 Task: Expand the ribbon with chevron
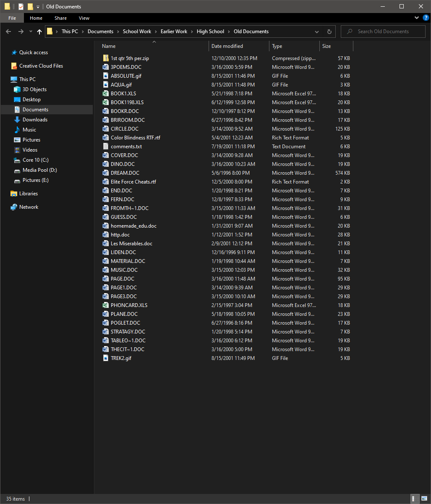tap(417, 18)
